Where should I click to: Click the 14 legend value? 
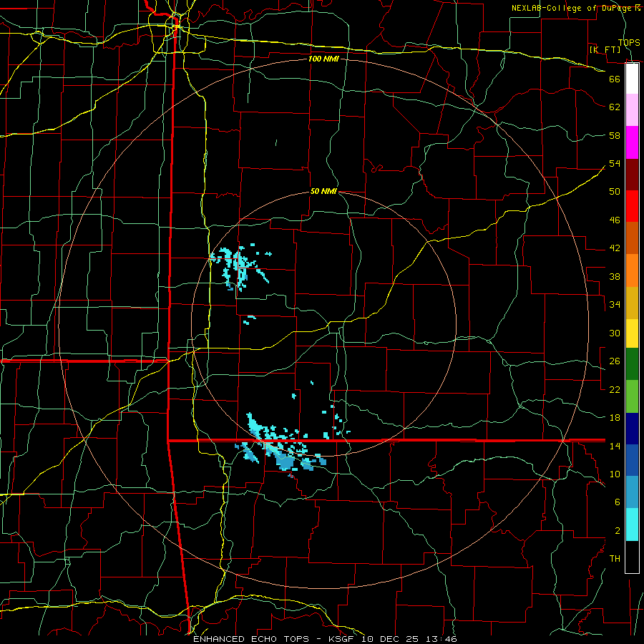[x=615, y=446]
